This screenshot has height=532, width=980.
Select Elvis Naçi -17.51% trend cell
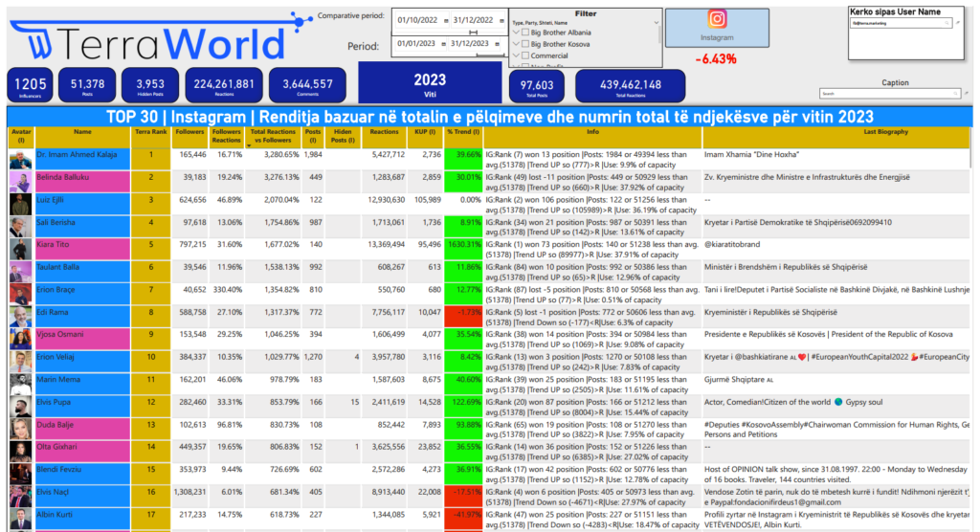click(463, 497)
